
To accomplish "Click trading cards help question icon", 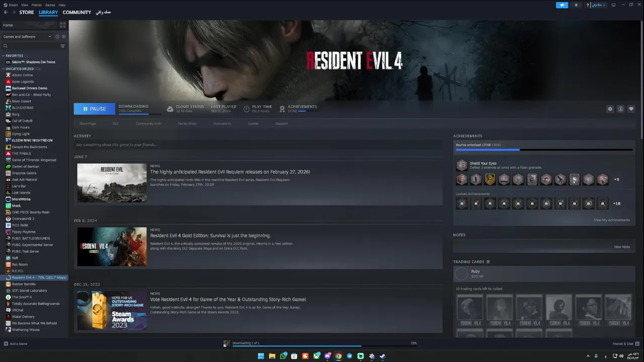I will coord(488,262).
